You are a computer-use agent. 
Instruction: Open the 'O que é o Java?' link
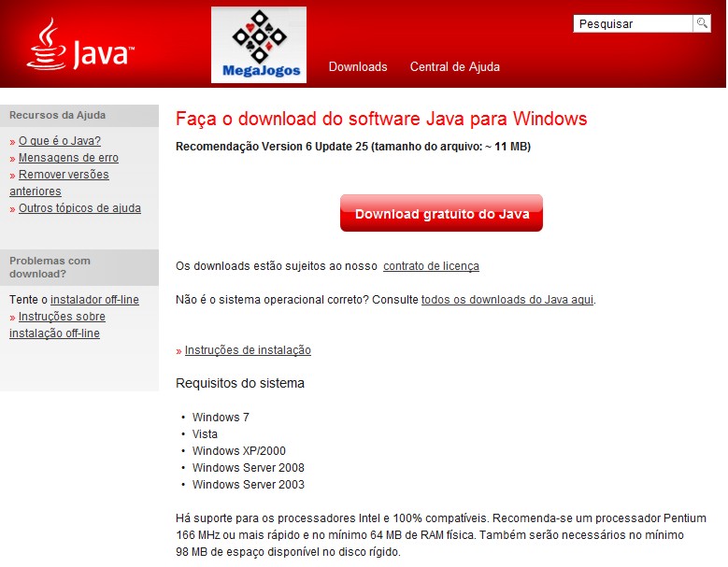60,141
